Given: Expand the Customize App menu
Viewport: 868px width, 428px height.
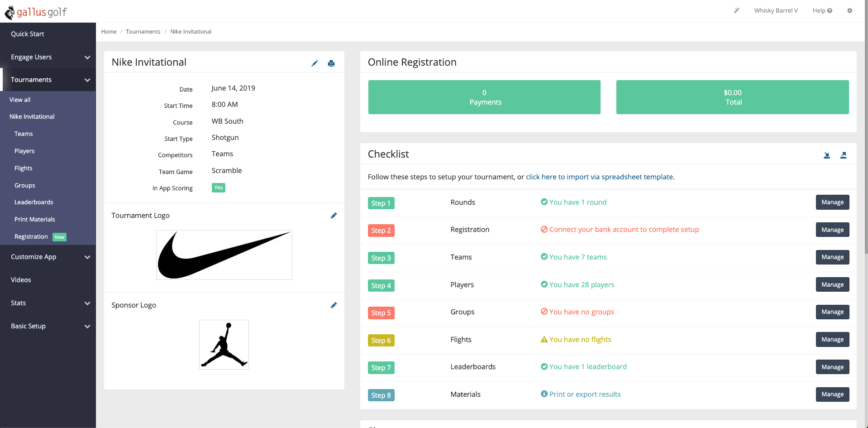Looking at the screenshot, I should click(x=48, y=257).
